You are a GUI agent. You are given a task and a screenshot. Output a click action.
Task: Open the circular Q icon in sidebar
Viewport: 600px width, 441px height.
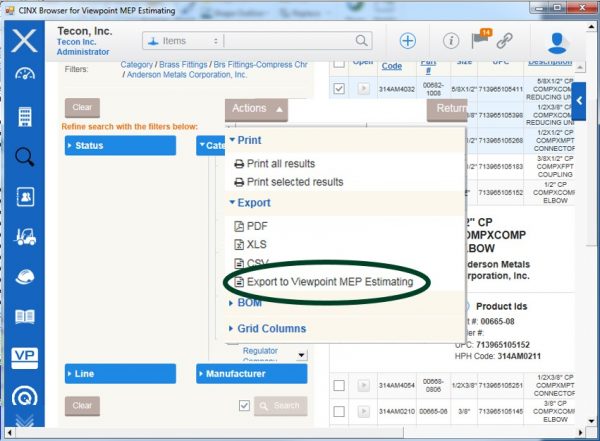tap(25, 397)
